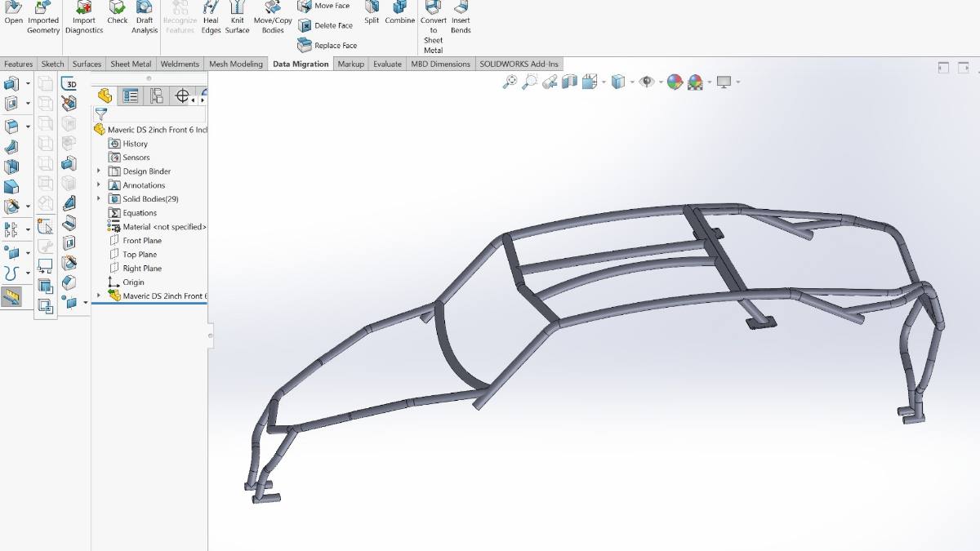Expand Apply Scene dropdown arrow
The width and height of the screenshot is (980, 551).
(x=709, y=82)
